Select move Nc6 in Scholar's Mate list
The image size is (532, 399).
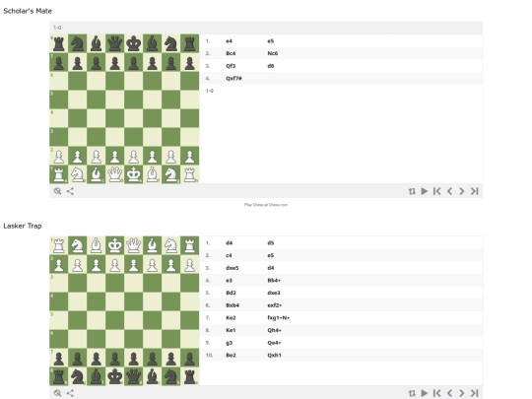point(273,53)
